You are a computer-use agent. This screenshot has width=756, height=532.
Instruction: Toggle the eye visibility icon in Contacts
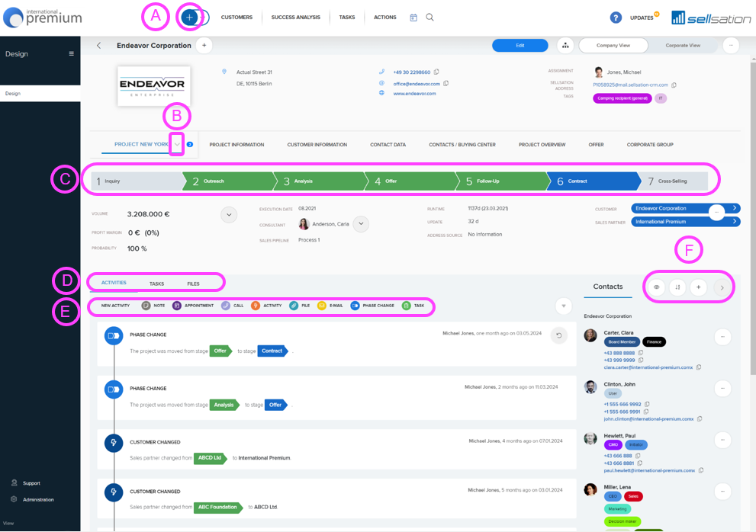(656, 287)
